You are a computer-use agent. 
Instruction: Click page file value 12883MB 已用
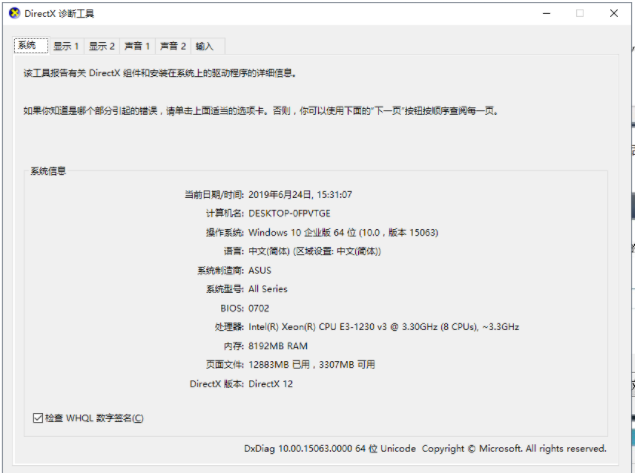point(279,364)
